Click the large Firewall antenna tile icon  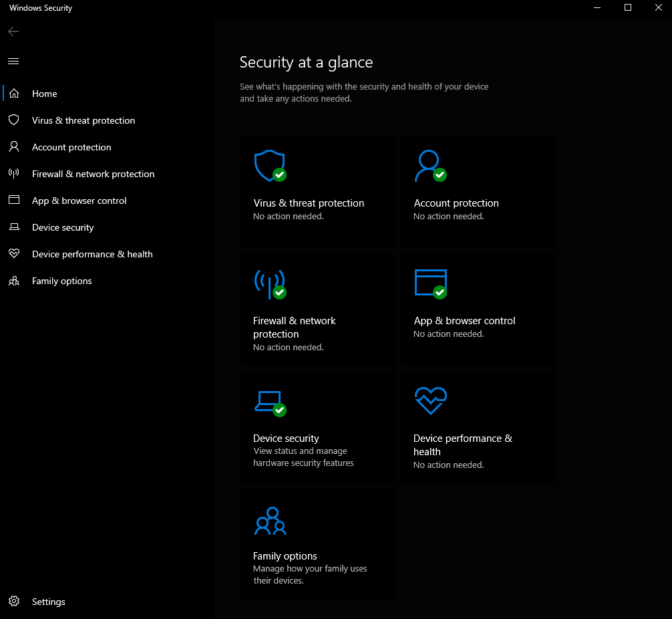(270, 284)
